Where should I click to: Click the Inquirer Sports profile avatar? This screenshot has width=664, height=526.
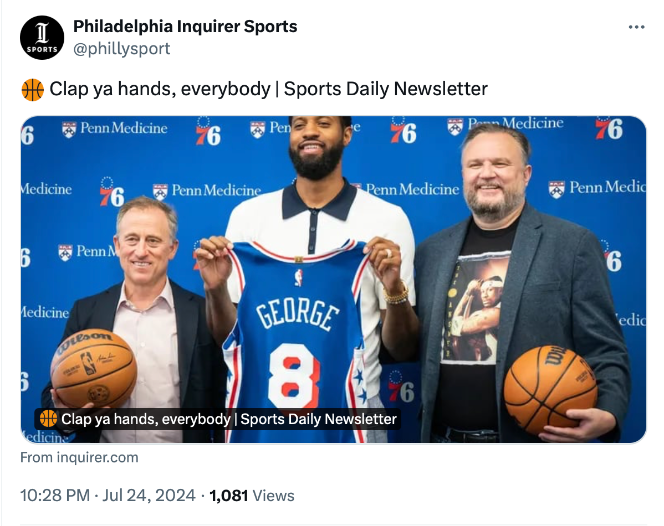coord(42,38)
